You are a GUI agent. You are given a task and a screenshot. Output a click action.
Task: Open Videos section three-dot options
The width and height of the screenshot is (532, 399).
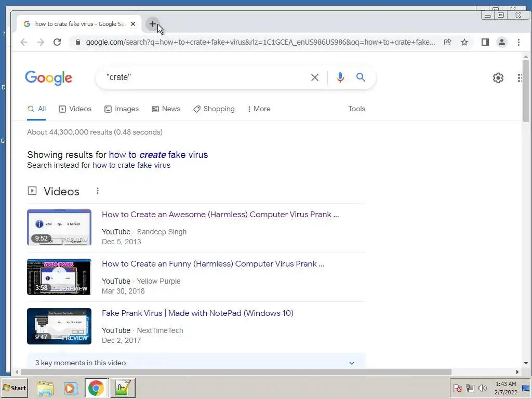coord(98,191)
